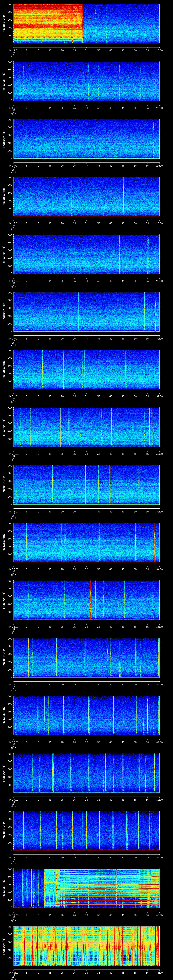Click the spectrogram panel starting at 14:35:00
Viewport: 173px width, 980px height.
click(86, 658)
